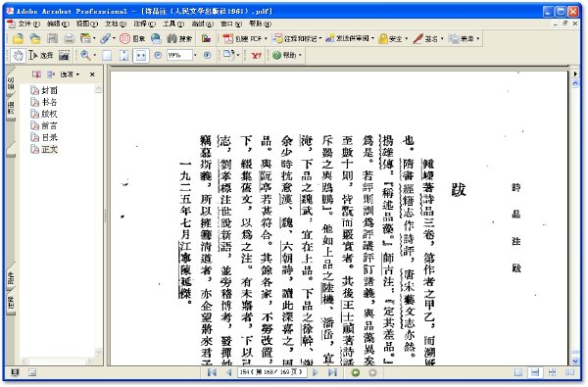Click the zoom in plus button
Viewport: 588px width, 387px height.
click(x=208, y=55)
